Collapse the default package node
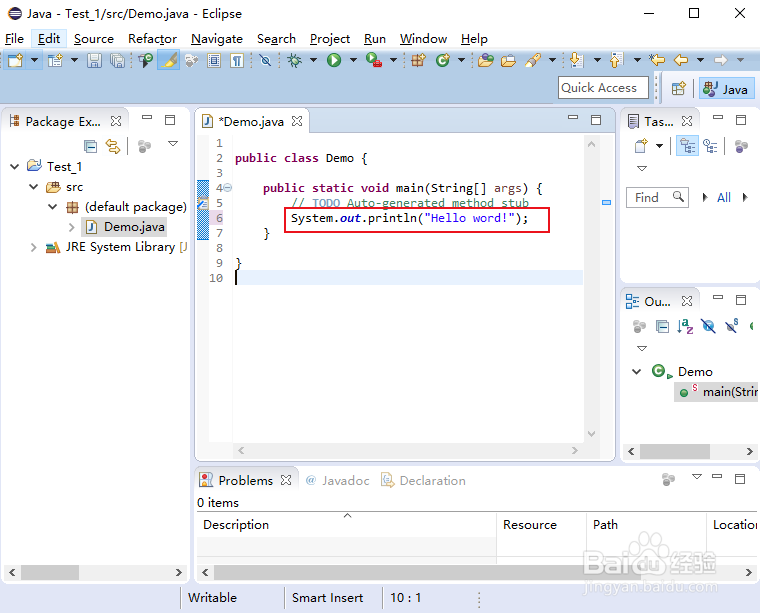This screenshot has height=613, width=760. [53, 207]
